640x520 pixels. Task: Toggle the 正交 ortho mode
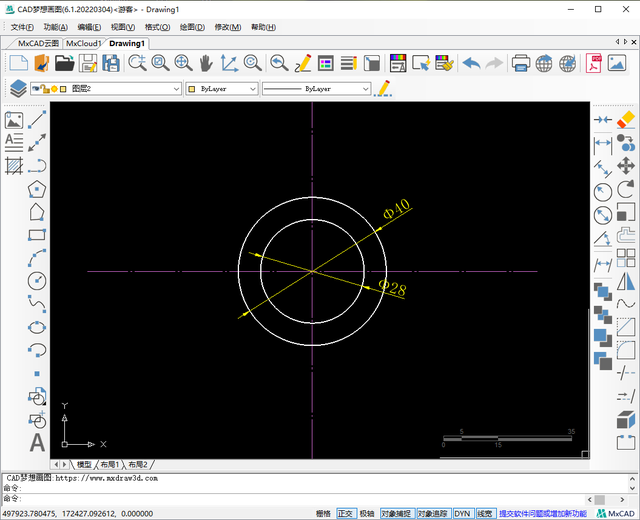click(x=345, y=513)
